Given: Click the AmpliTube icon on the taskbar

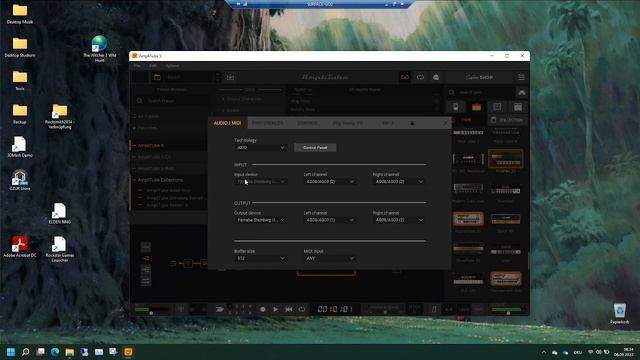Looking at the screenshot, I should [128, 352].
